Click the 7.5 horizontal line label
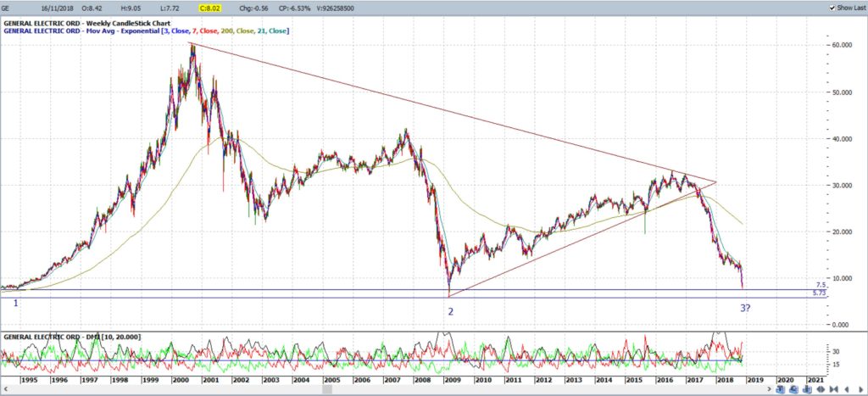 pos(821,285)
